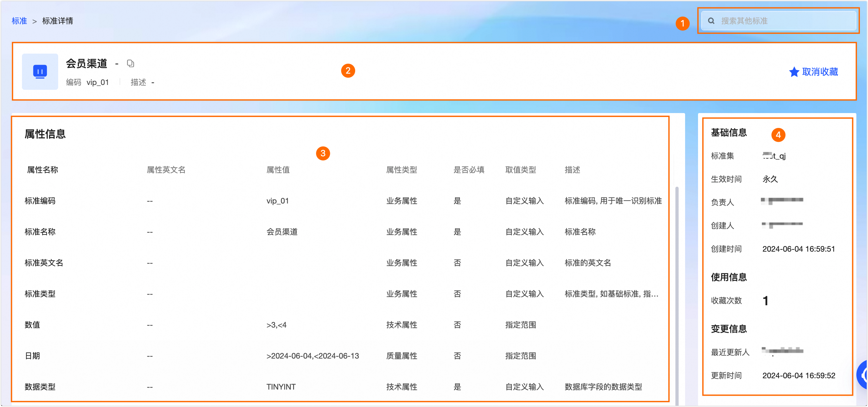Viewport: 868px width, 407px height.
Task: Click the truncated description 标准类型, 如基础标准
Action: click(x=612, y=294)
